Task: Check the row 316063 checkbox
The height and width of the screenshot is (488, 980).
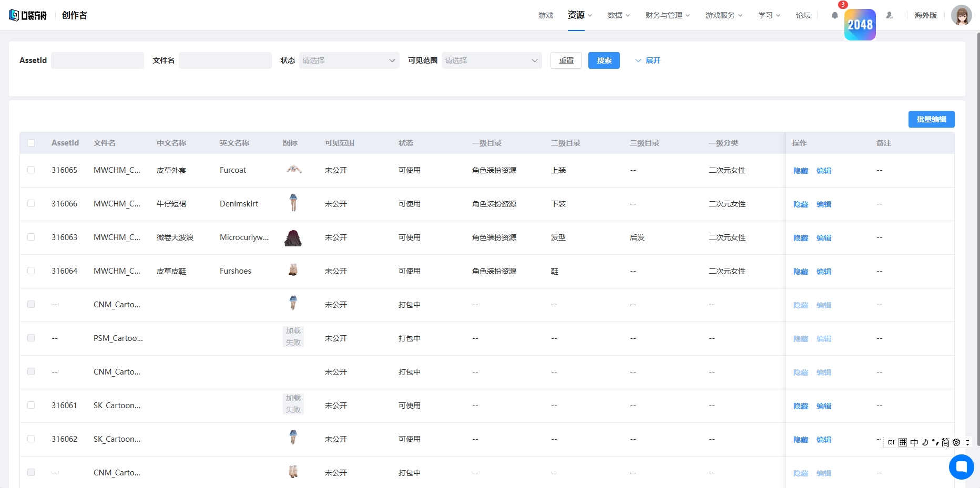Action: [31, 237]
